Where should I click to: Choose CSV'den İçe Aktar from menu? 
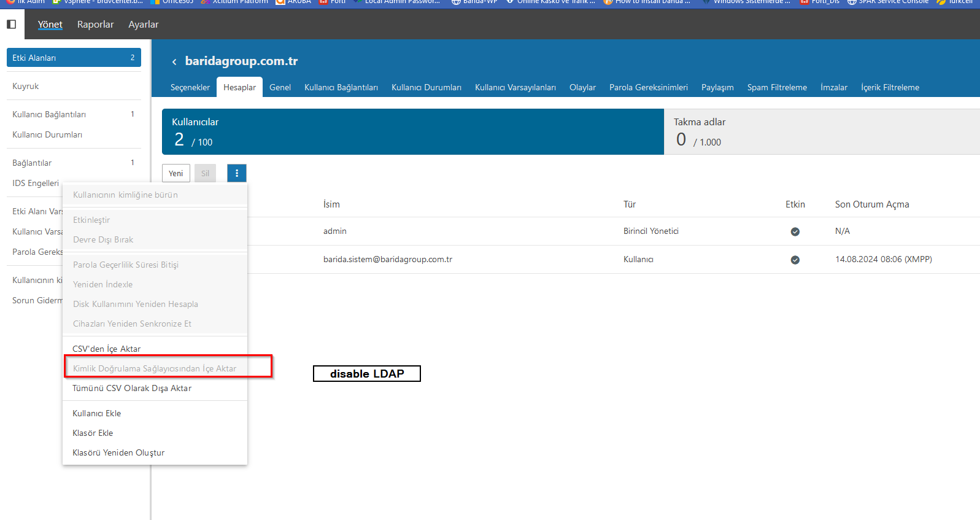pos(107,349)
